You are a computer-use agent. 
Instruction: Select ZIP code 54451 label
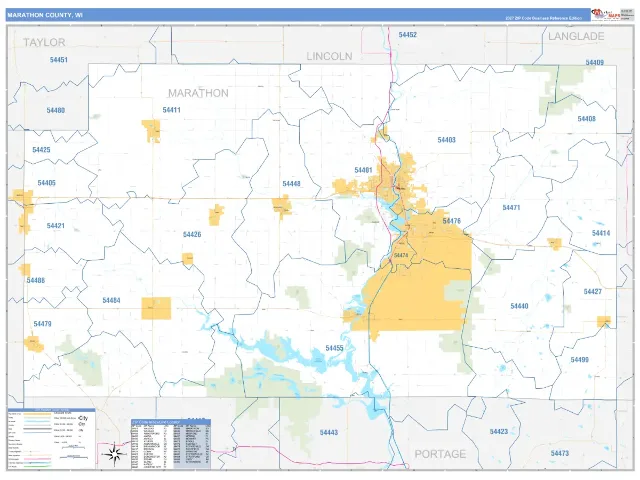pyautogui.click(x=59, y=60)
